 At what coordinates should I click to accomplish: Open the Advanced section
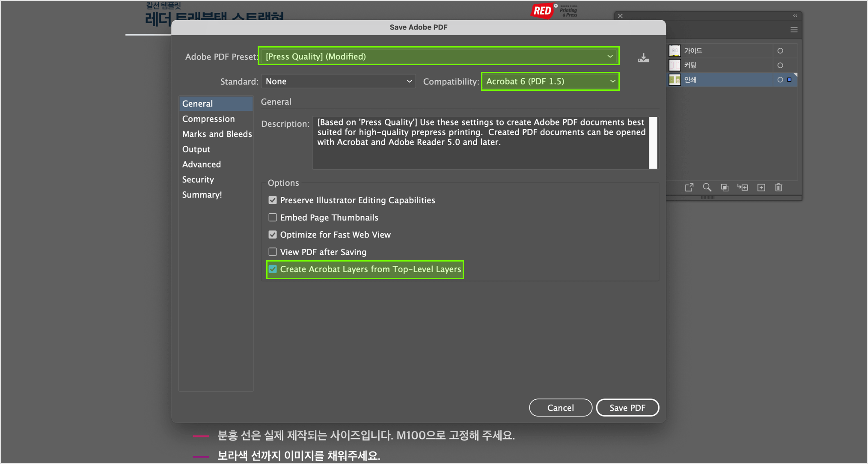click(x=202, y=164)
